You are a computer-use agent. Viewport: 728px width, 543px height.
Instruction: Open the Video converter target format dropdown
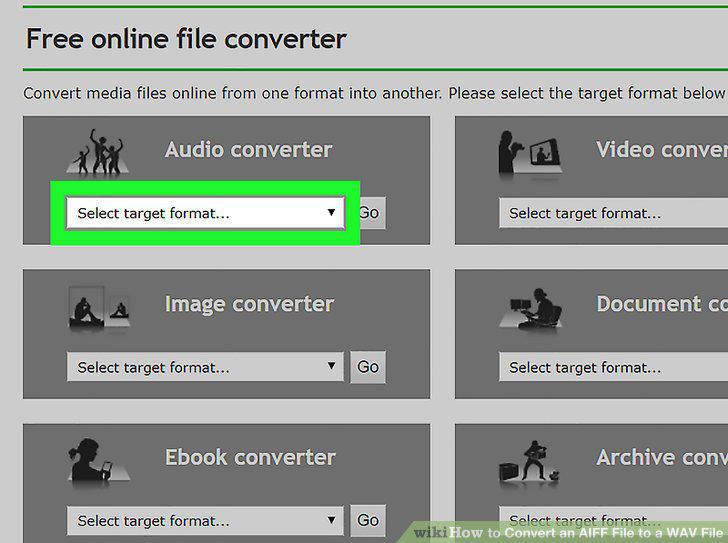(613, 213)
